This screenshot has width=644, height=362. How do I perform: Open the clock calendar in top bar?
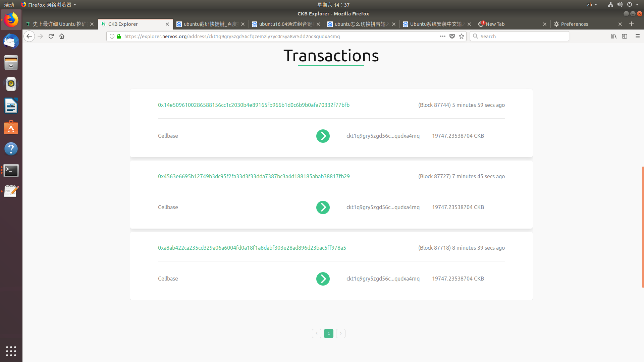pyautogui.click(x=333, y=5)
